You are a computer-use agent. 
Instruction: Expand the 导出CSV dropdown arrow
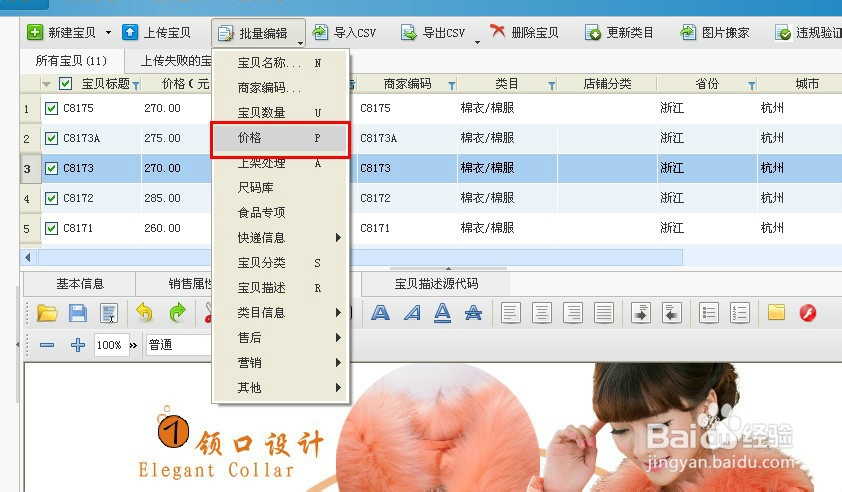(x=477, y=42)
